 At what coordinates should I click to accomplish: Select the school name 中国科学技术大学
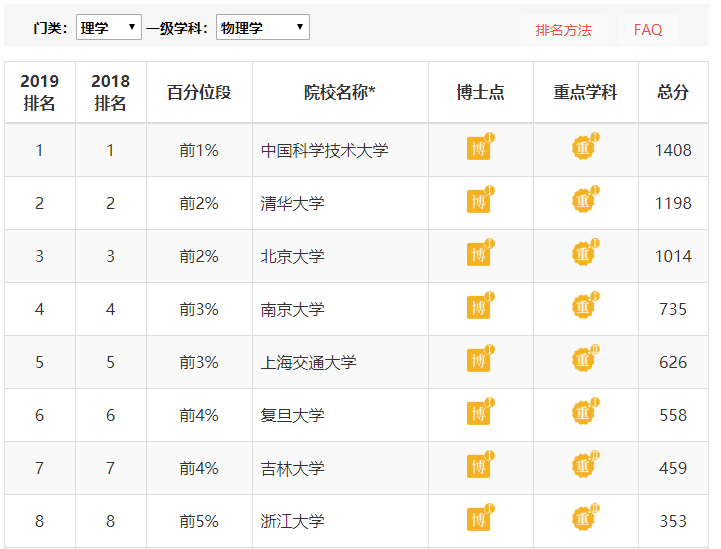[x=325, y=150]
